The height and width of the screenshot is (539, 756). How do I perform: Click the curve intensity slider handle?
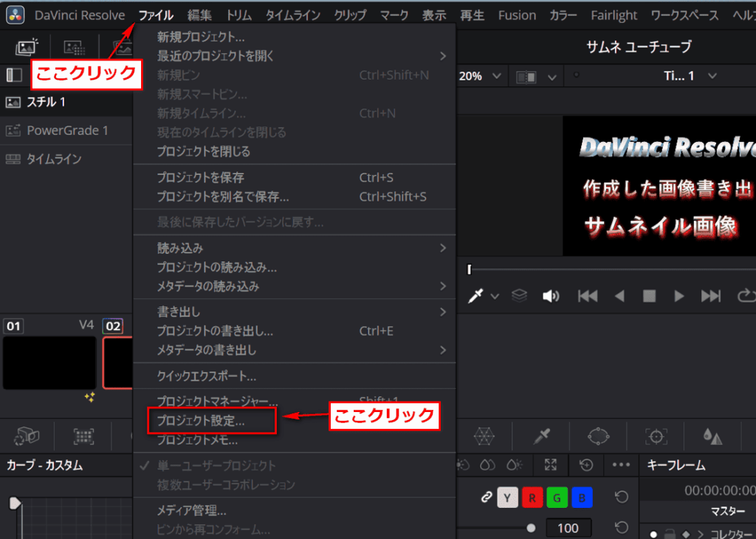(x=531, y=527)
